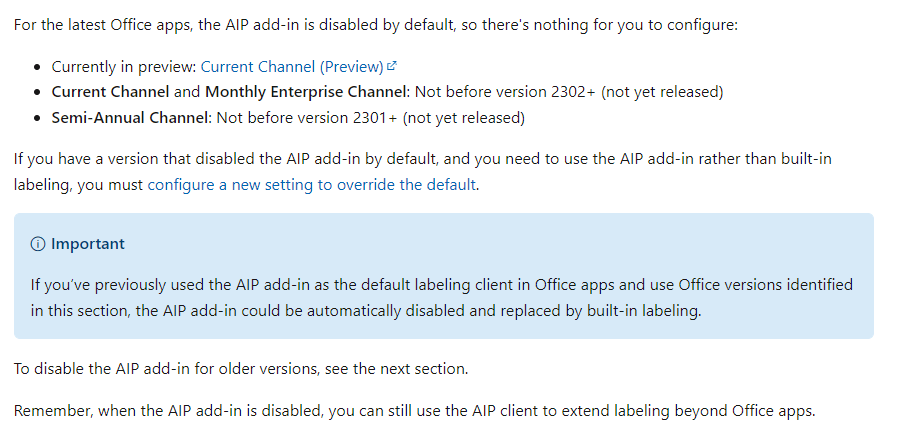The width and height of the screenshot is (907, 433).
Task: Click the opening sentence about latest Office apps
Action: pos(375,22)
